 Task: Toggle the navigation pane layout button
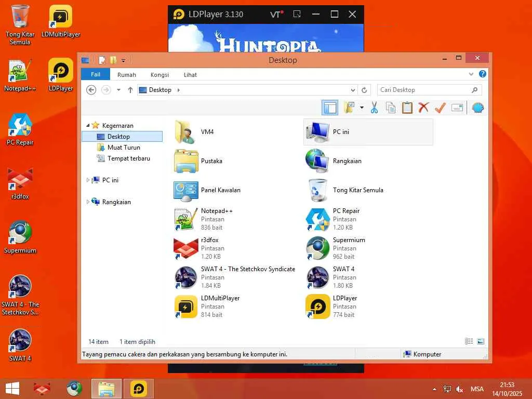coord(330,108)
